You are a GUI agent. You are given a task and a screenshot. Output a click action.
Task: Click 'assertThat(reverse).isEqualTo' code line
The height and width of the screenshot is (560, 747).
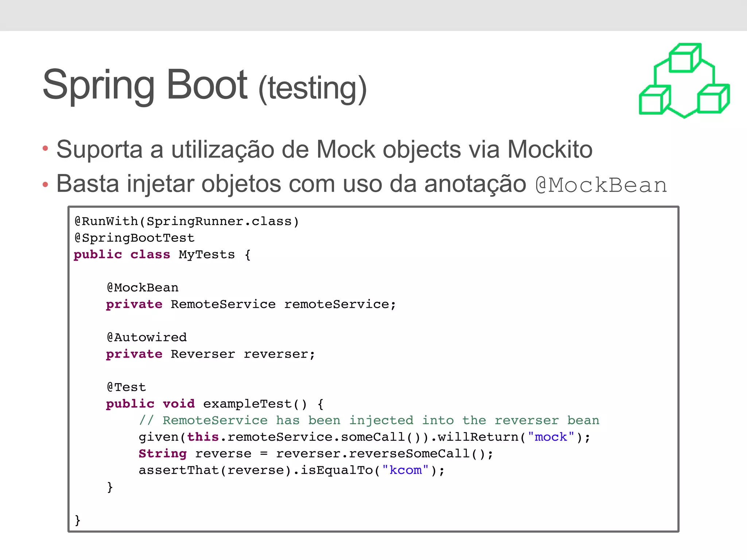click(292, 470)
